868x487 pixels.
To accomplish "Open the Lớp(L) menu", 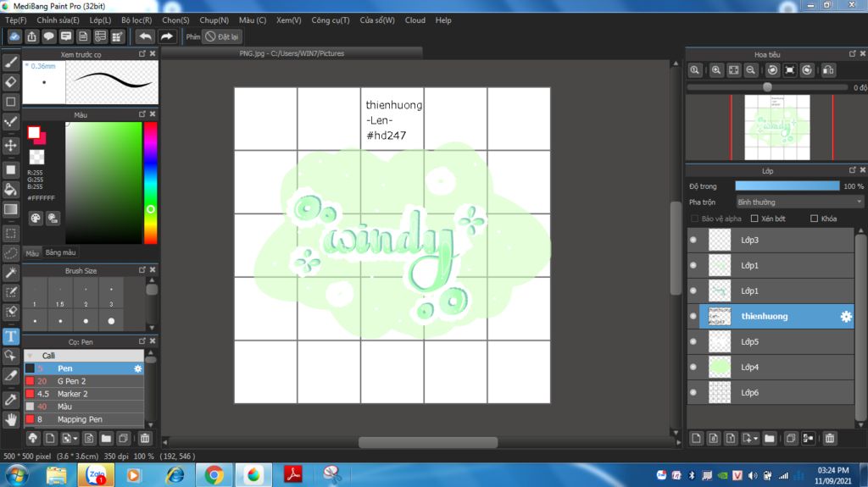I will coord(100,20).
